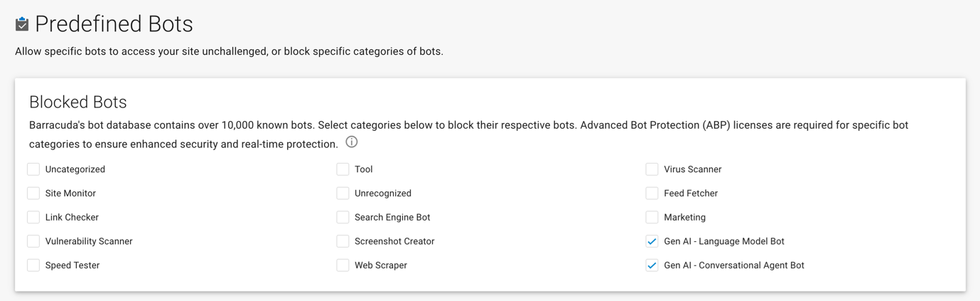Uncheck Gen AI - Conversational Agent Bot

click(x=652, y=265)
